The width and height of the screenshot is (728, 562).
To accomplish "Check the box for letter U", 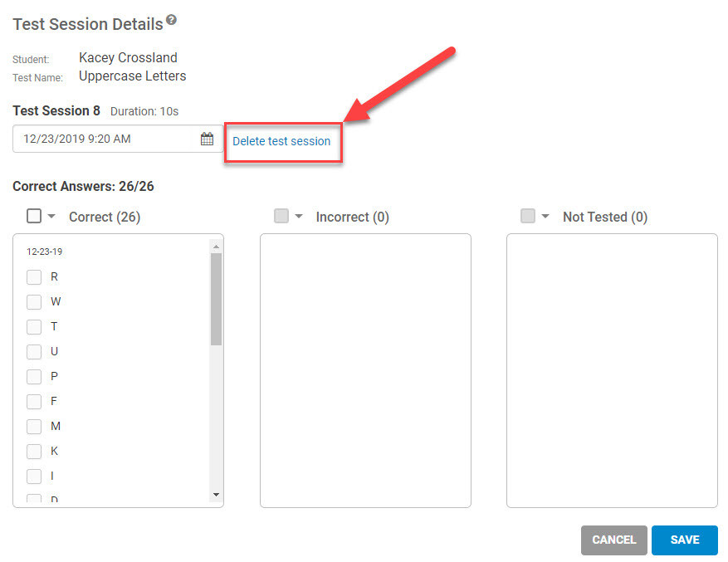I will [x=34, y=352].
